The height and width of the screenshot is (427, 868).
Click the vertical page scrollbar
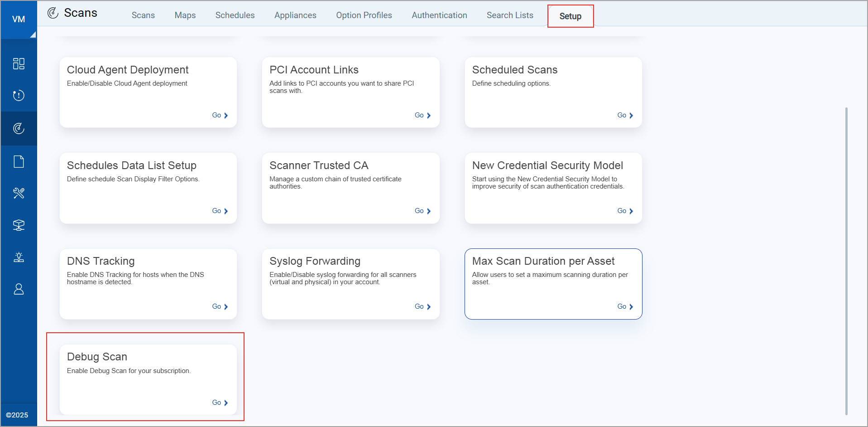click(846, 261)
